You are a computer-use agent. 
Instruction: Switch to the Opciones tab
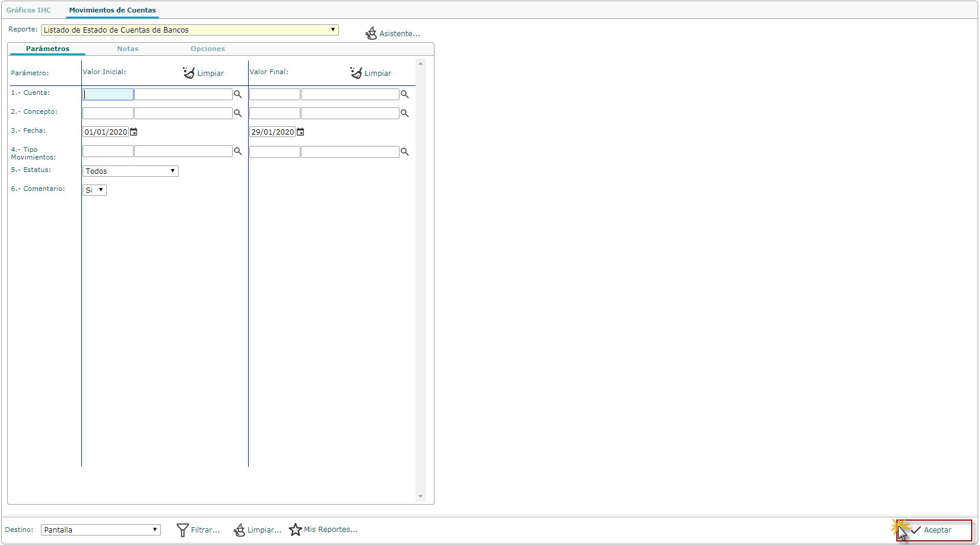pos(208,49)
